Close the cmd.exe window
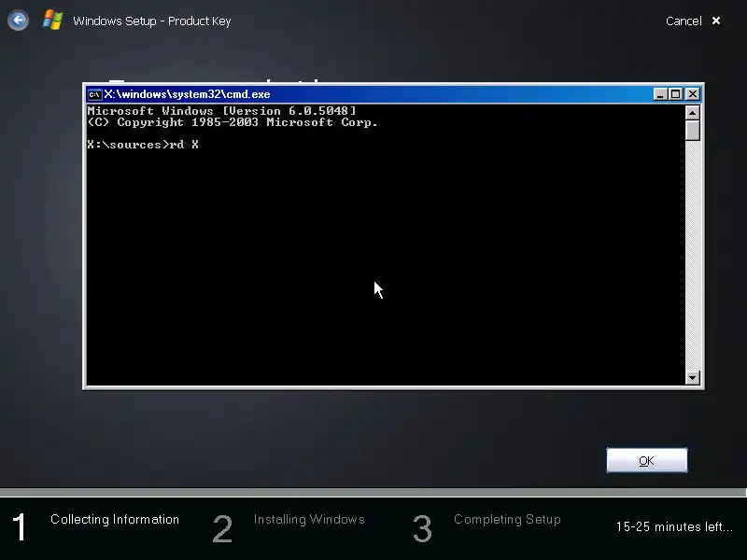The image size is (747, 560). (693, 94)
